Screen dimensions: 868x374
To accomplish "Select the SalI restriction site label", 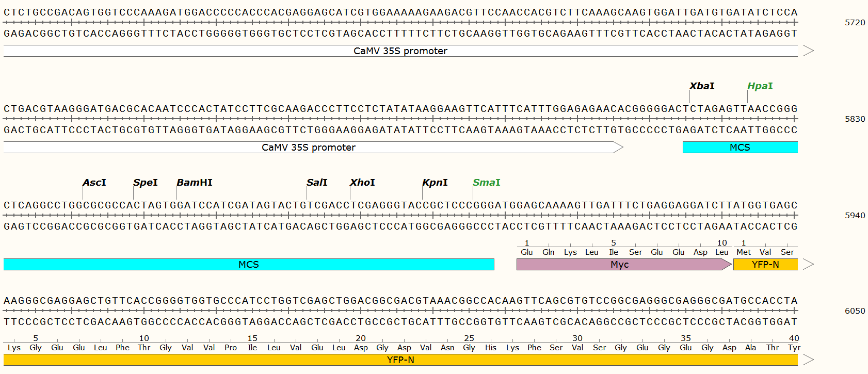I will coord(316,183).
